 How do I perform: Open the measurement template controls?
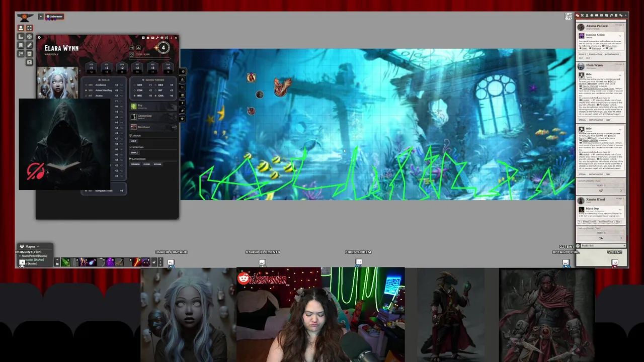21,37
